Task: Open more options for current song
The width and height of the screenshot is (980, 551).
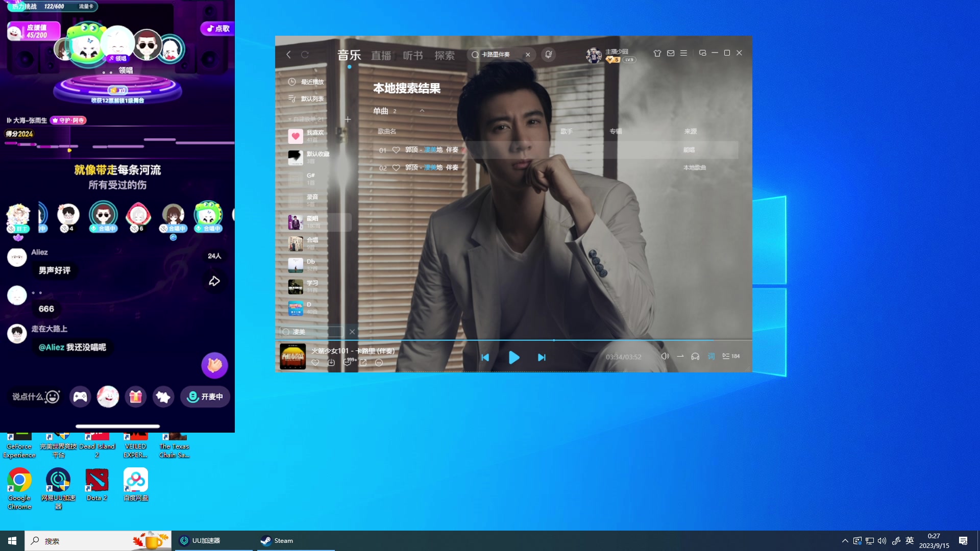Action: point(379,363)
